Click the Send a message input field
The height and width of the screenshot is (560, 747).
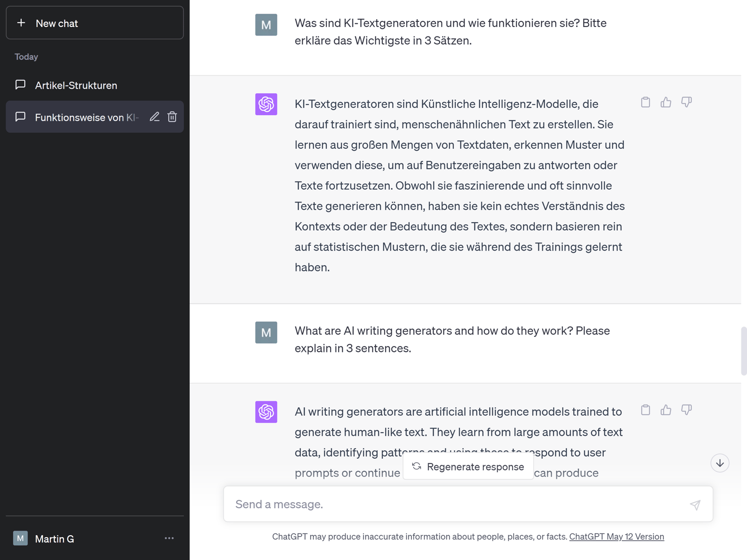coord(420,504)
